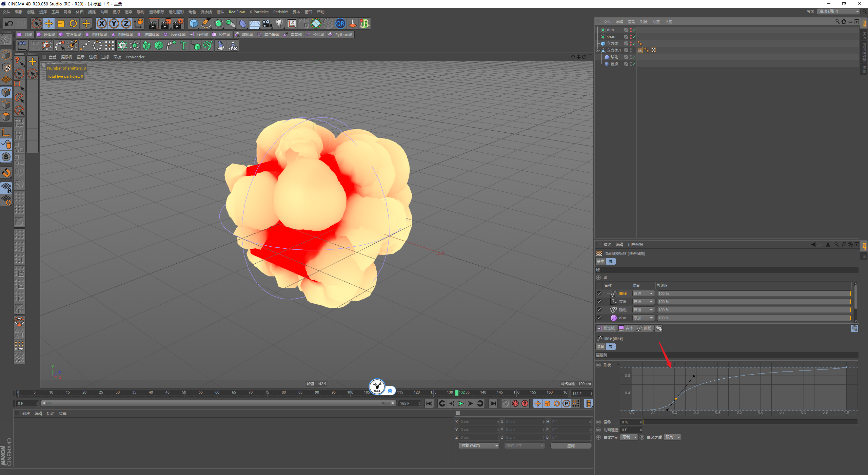Click the orange curve point in spline graph
This screenshot has width=868, height=475.
click(676, 399)
